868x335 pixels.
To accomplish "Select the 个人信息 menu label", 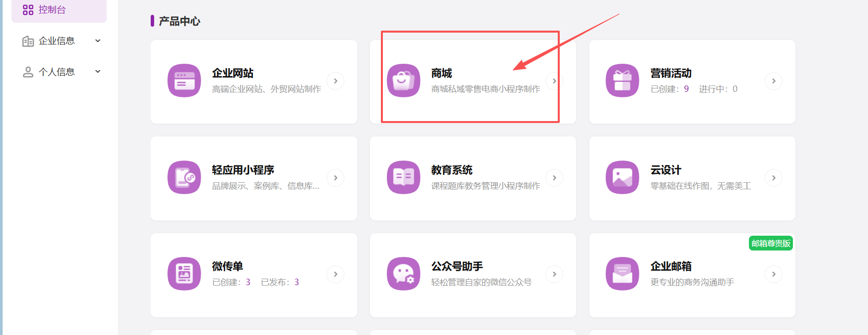I will coord(57,72).
